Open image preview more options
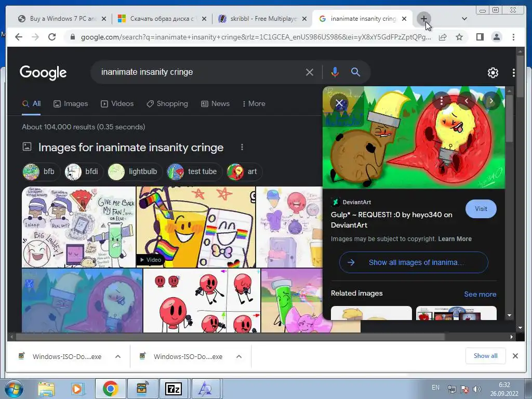532x399 pixels. coord(442,101)
